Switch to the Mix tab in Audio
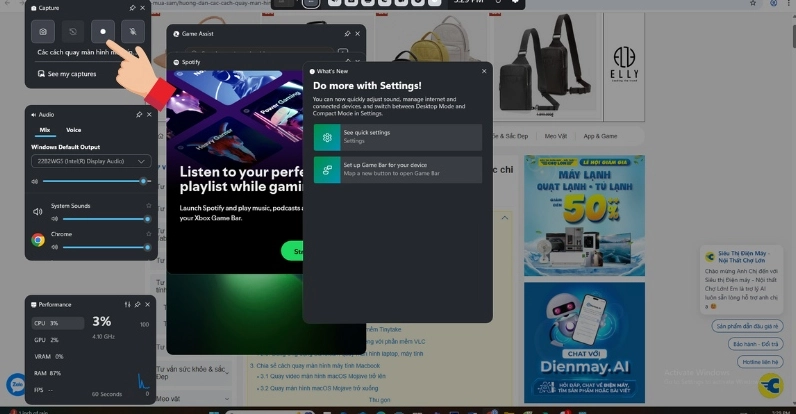The image size is (796, 414). pos(45,130)
